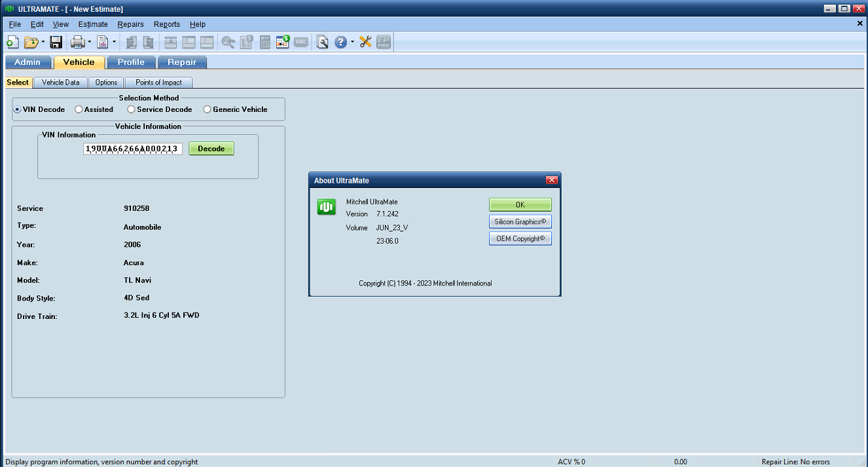Screen dimensions: 868x467
Task: Open the Parts lookup tool
Action: (227, 42)
